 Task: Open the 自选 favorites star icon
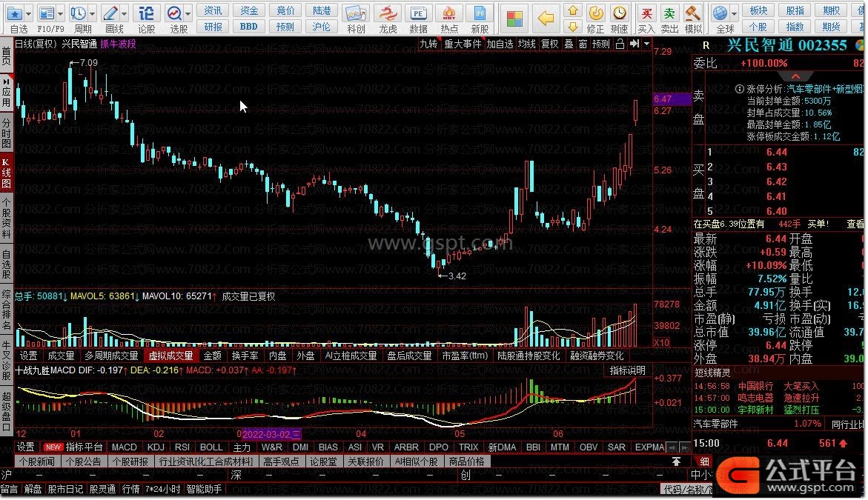click(14, 13)
